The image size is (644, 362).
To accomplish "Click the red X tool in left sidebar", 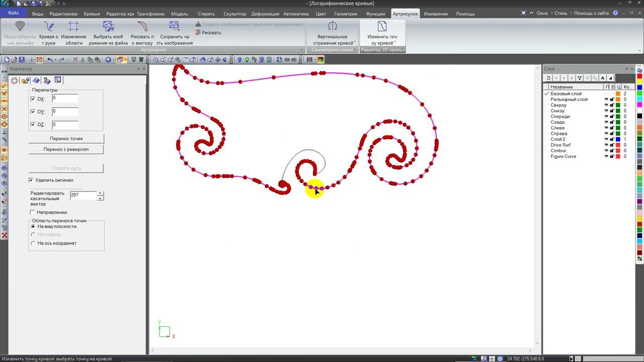I will tap(5, 235).
